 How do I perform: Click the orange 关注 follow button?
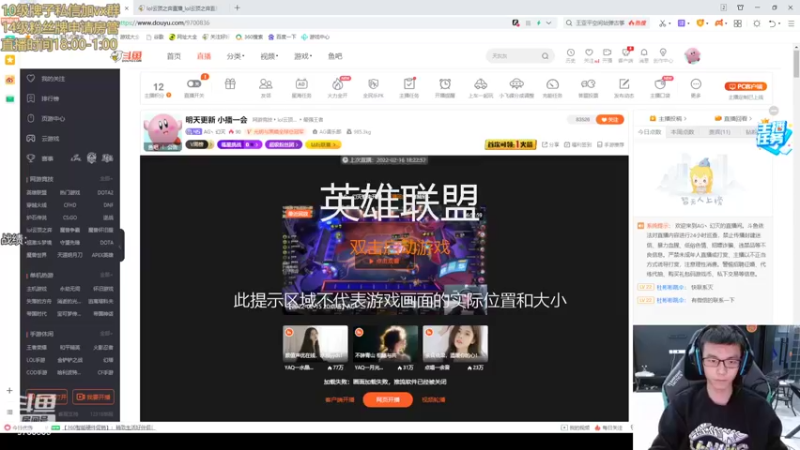click(x=610, y=119)
